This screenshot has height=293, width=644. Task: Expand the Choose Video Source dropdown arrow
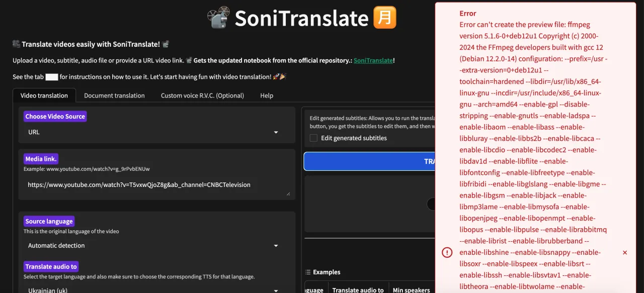pyautogui.click(x=276, y=132)
